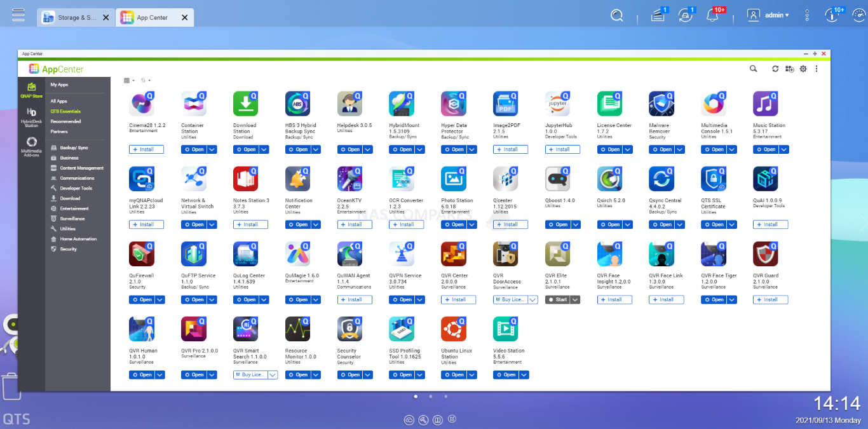The image size is (868, 429).
Task: Click the Install Manually icon
Action: [789, 69]
